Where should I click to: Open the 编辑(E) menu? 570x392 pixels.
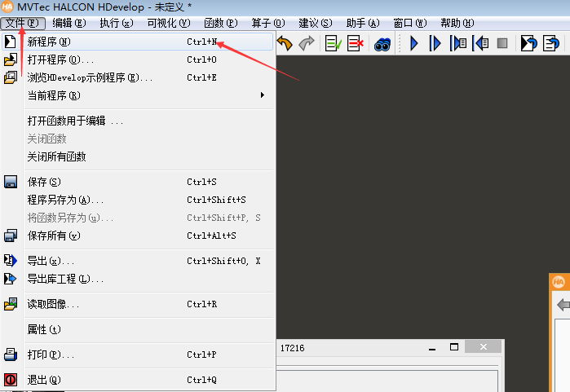(69, 24)
